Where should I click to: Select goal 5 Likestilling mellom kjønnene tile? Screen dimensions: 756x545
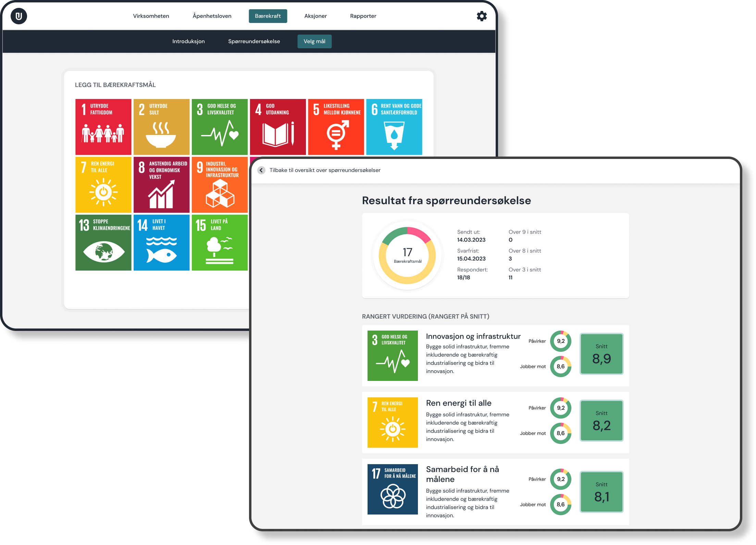point(336,127)
